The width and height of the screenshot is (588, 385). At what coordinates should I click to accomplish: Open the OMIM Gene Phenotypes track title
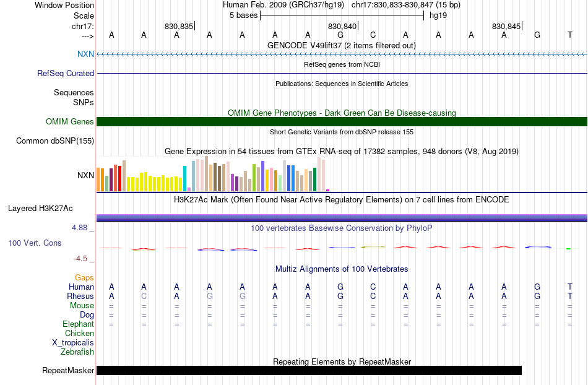(342, 113)
